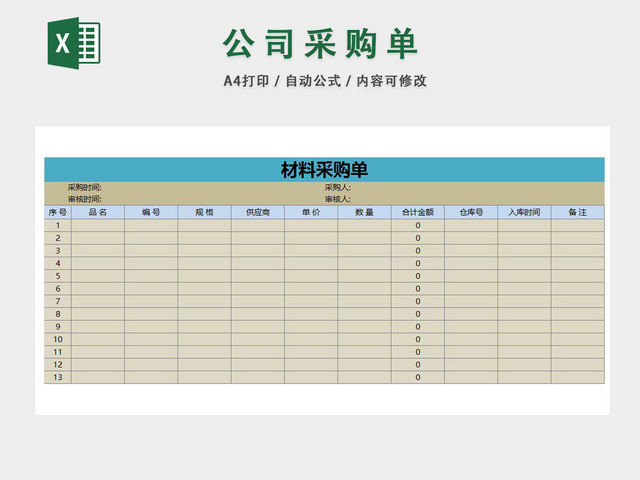640x480 pixels.
Task: Select the 仓库号 column header
Action: (x=471, y=212)
